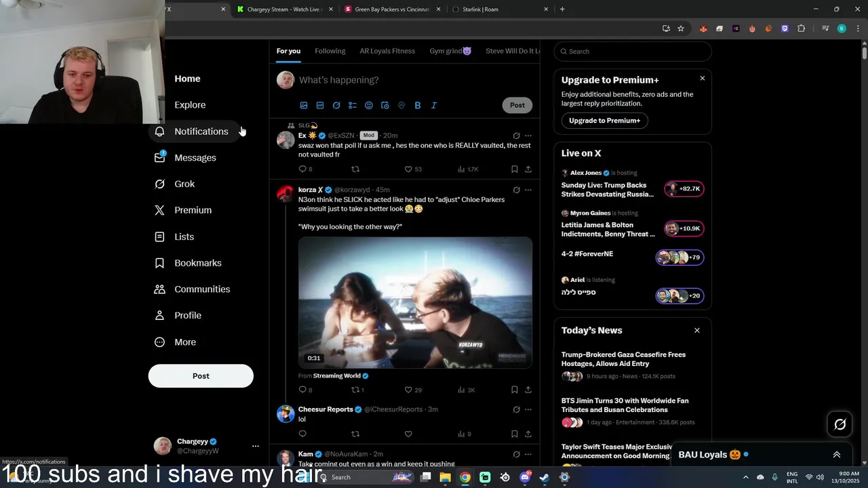
Task: Schedule the post with the calendar icon
Action: click(385, 105)
